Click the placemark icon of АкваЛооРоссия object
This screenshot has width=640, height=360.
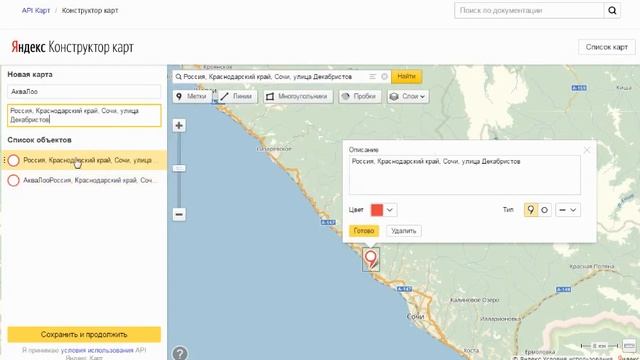coord(13,180)
